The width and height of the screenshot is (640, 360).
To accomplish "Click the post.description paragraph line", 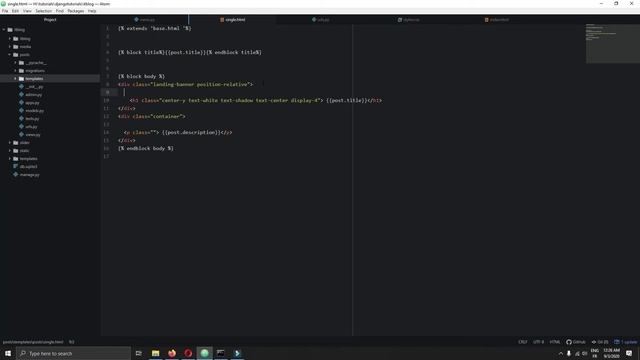I will 178,132.
